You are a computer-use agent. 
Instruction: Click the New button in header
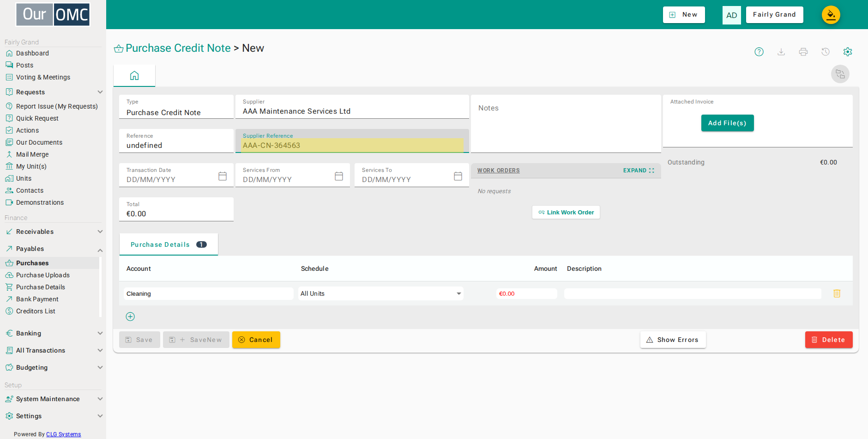point(684,15)
